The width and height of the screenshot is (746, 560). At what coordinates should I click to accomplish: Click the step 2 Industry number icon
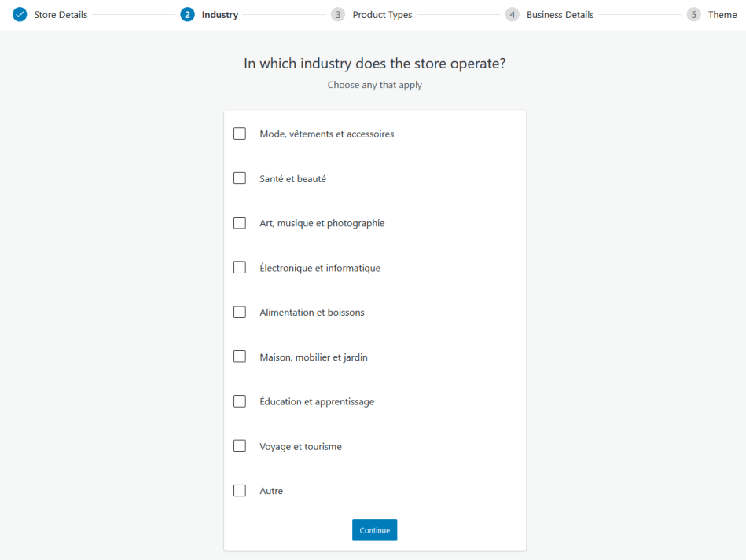point(187,15)
